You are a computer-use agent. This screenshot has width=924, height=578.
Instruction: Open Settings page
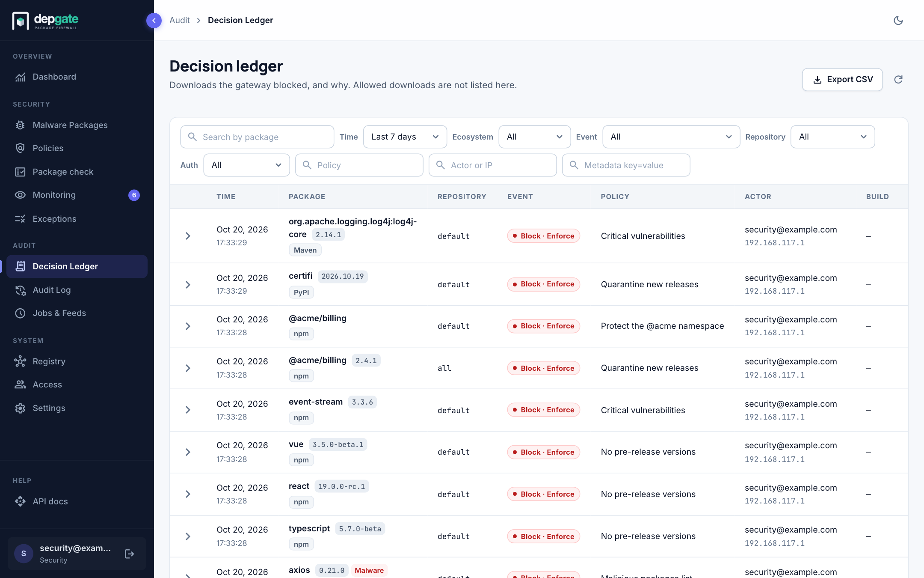pos(77,408)
